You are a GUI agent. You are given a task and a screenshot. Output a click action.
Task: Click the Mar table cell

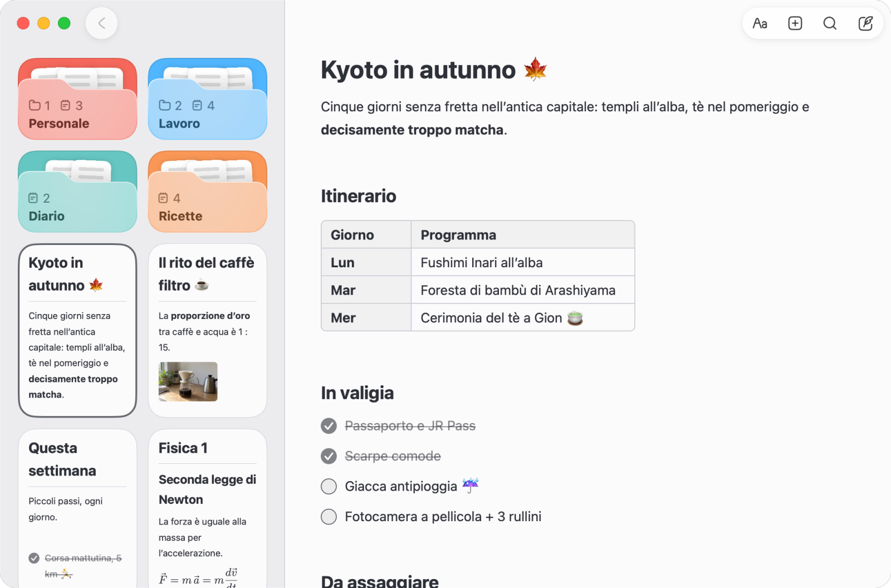click(366, 290)
